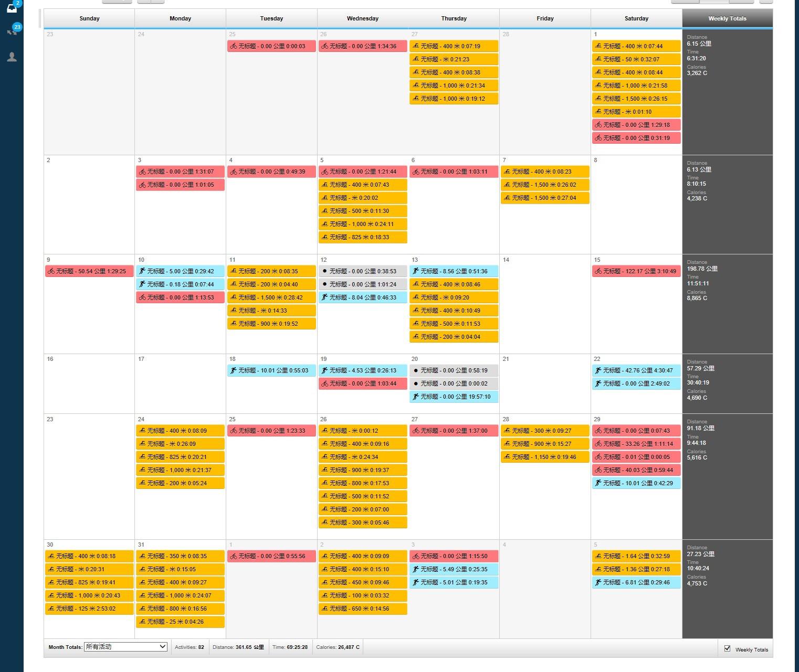Image resolution: width=799 pixels, height=672 pixels.
Task: Click the Weekly Totals column header
Action: coord(727,18)
